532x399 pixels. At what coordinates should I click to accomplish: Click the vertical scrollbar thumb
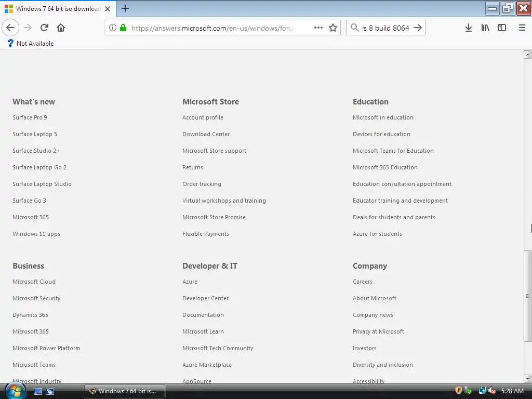(x=527, y=296)
